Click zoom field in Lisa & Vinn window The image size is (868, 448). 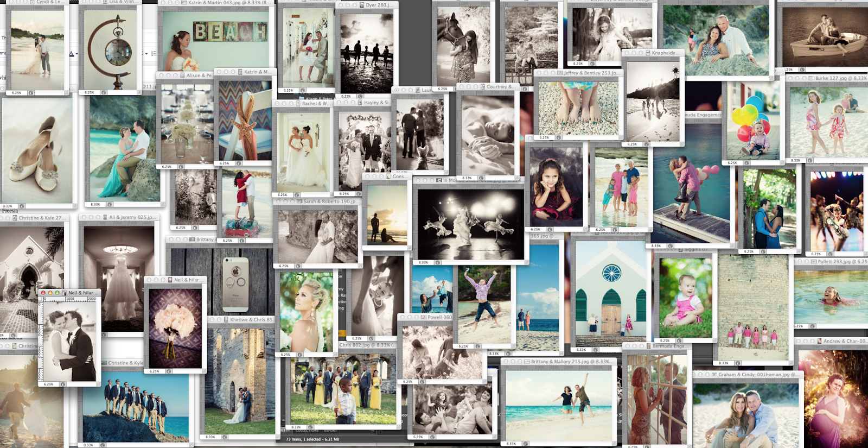(x=90, y=92)
